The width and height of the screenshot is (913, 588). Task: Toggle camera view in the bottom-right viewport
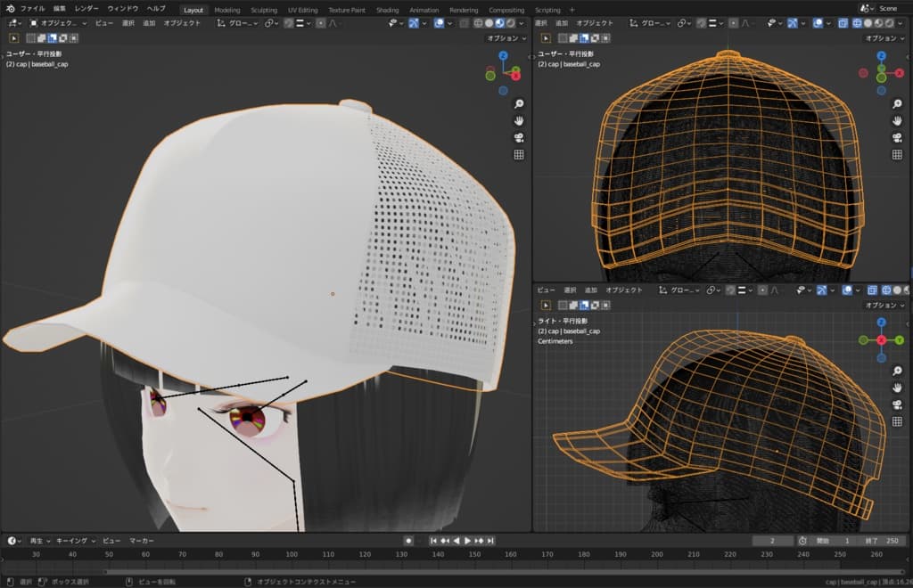(x=898, y=405)
